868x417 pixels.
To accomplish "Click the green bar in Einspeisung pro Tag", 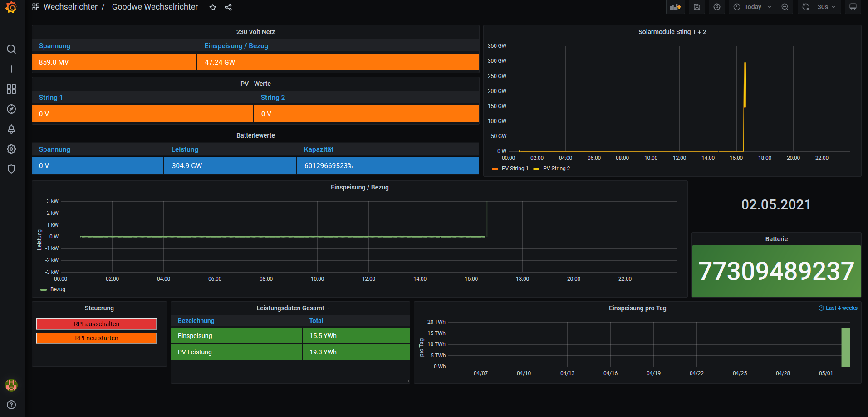I will 845,347.
